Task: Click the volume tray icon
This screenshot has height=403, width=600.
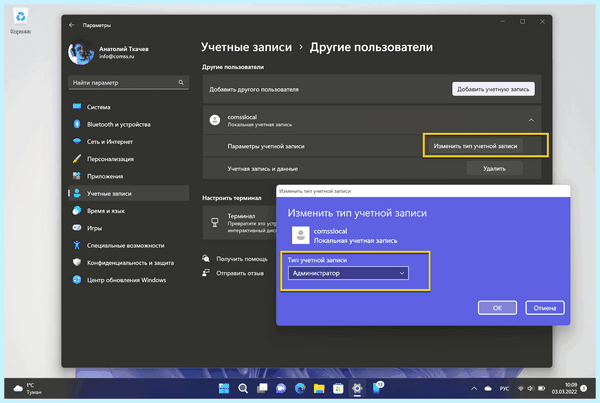Action: click(x=530, y=388)
